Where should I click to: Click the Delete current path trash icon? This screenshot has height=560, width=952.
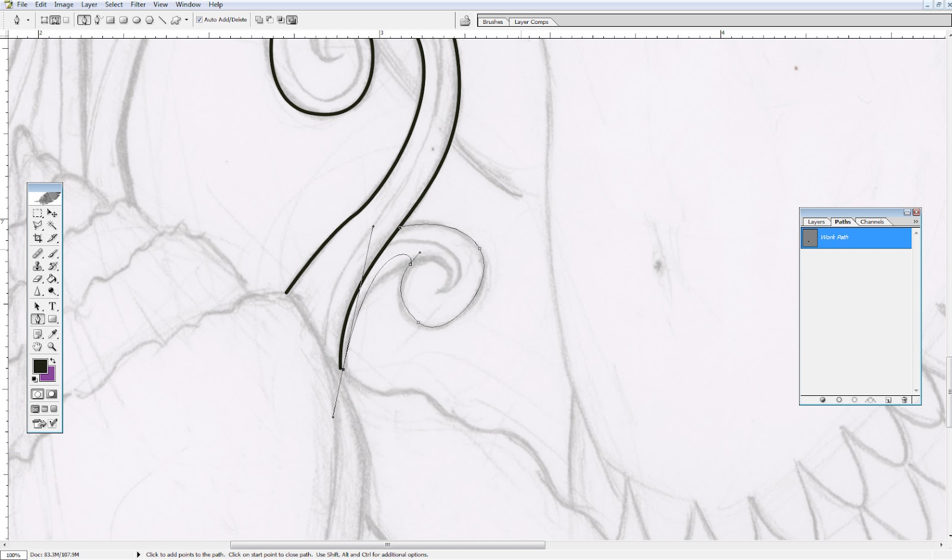point(904,400)
